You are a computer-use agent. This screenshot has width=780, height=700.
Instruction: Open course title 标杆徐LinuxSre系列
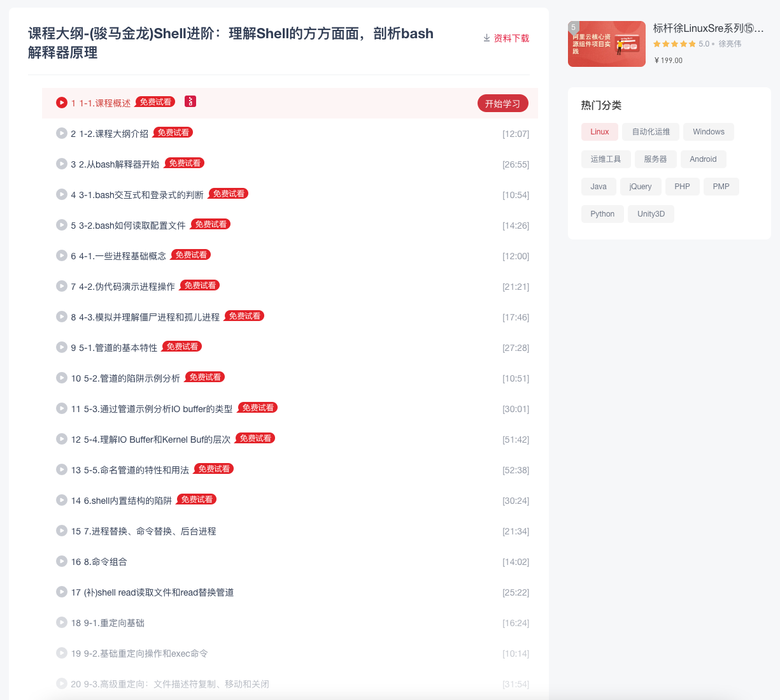(708, 28)
